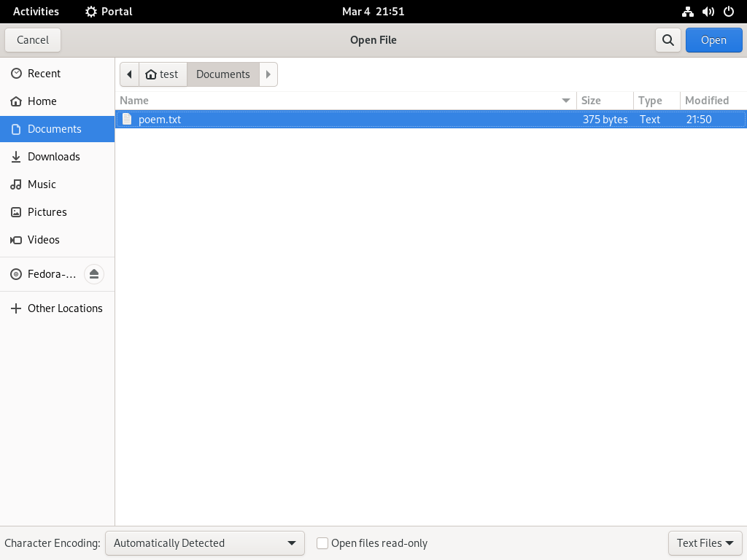Image resolution: width=747 pixels, height=560 pixels.
Task: Click the Text type cell of poem.txt
Action: tap(650, 120)
